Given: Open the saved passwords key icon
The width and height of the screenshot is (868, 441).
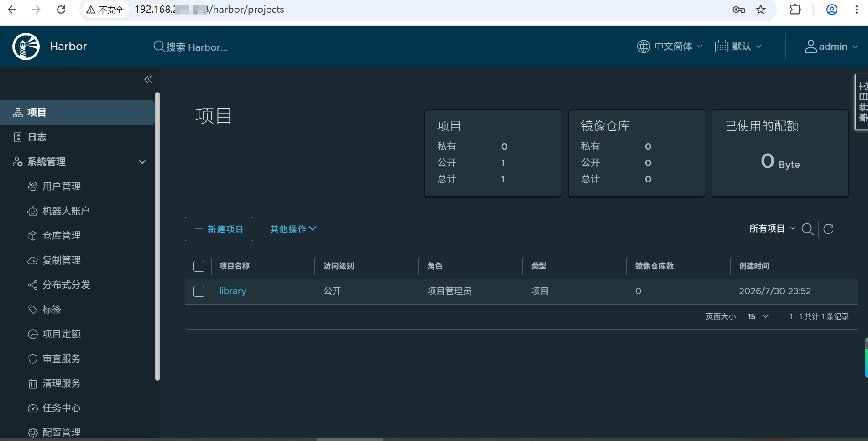Looking at the screenshot, I should pos(739,10).
